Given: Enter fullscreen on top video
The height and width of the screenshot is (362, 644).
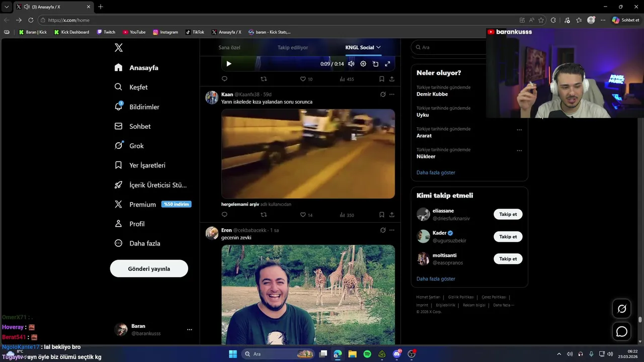Looking at the screenshot, I should click(x=387, y=64).
